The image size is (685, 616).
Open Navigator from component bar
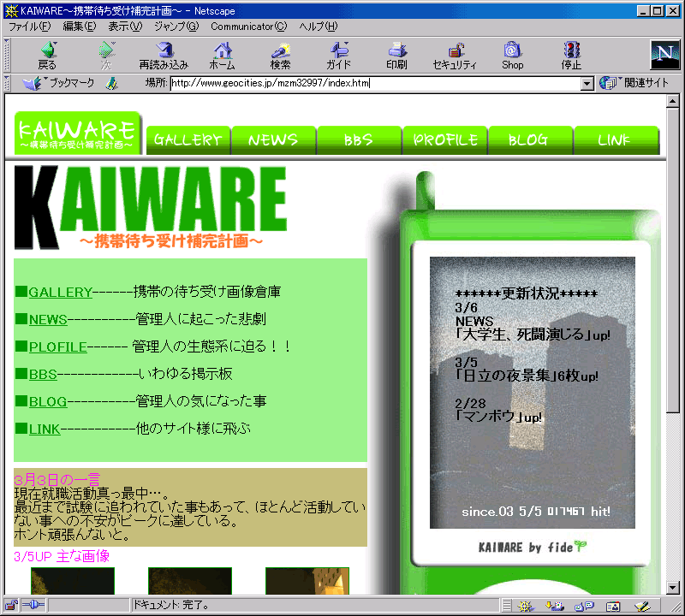(526, 606)
